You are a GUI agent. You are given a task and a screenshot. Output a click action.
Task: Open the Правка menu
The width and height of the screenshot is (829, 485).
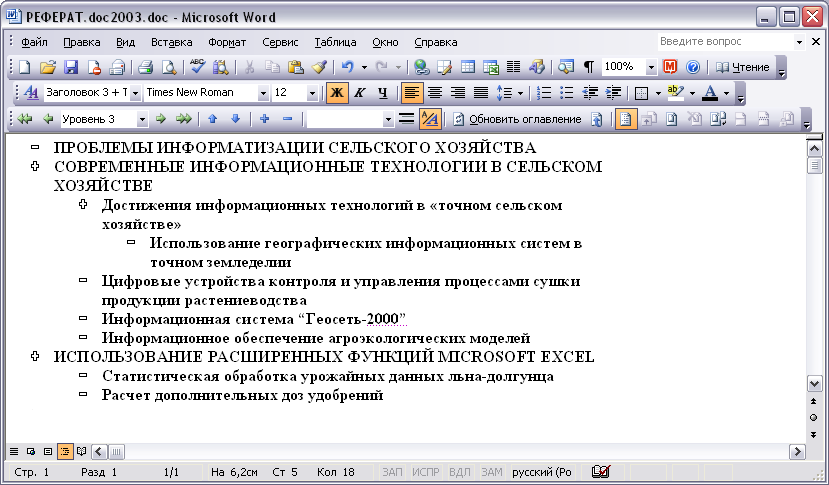click(x=81, y=42)
